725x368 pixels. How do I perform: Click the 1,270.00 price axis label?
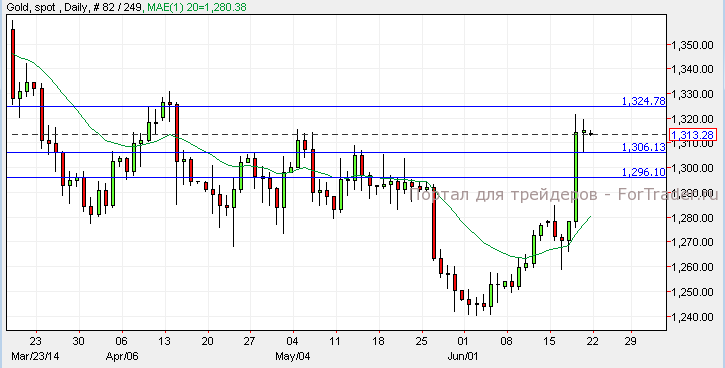[692, 242]
